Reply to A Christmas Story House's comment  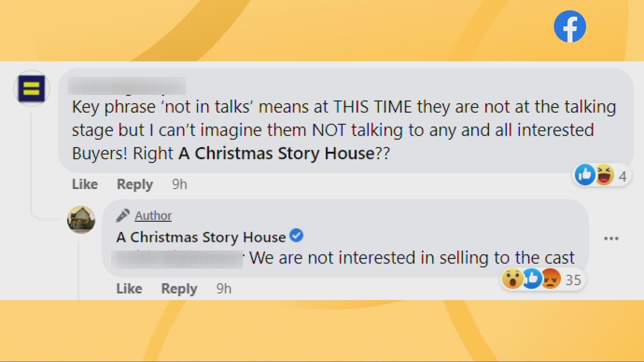coord(179,289)
